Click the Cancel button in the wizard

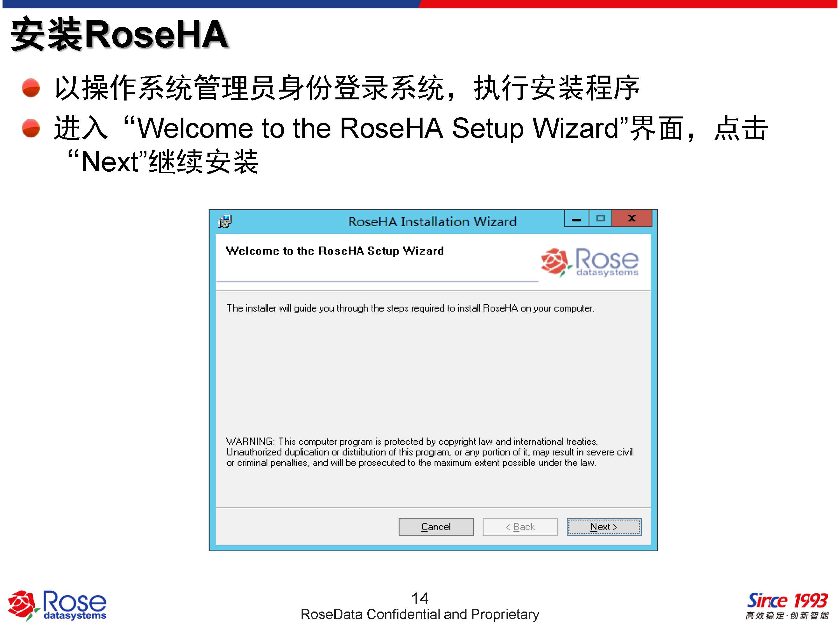pyautogui.click(x=436, y=527)
